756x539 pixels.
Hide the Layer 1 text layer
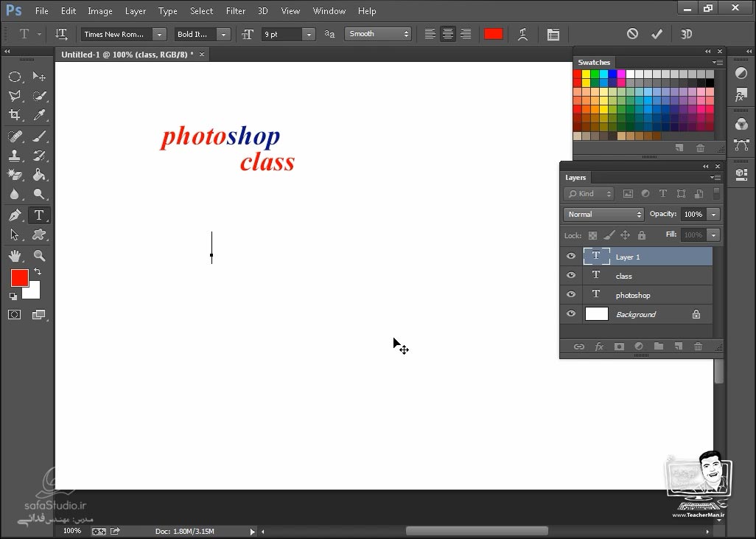(x=571, y=257)
